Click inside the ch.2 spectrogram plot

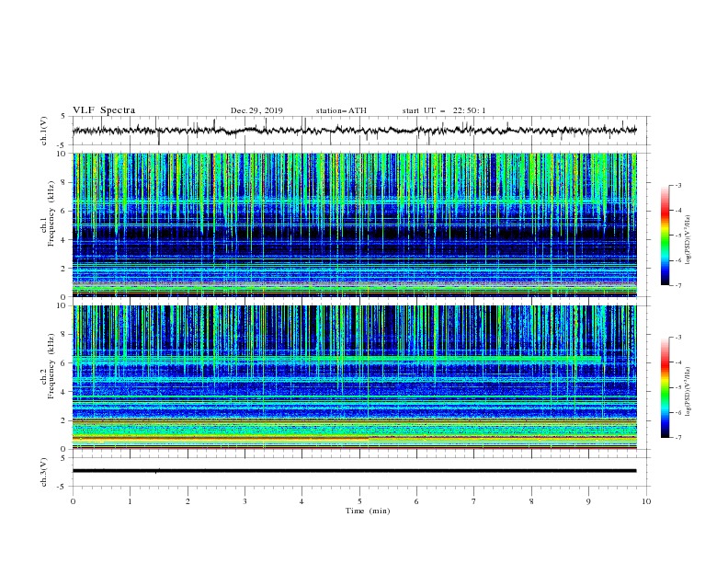pyautogui.click(x=355, y=377)
